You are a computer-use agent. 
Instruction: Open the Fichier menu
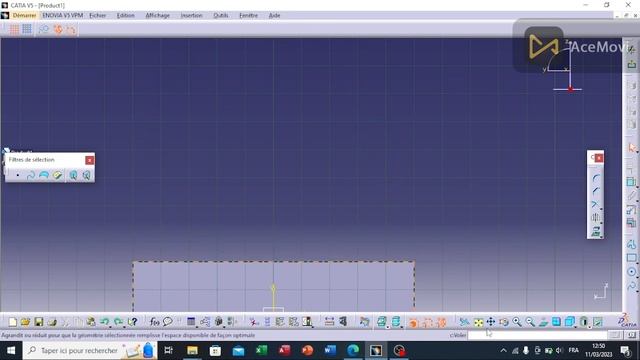click(98, 16)
